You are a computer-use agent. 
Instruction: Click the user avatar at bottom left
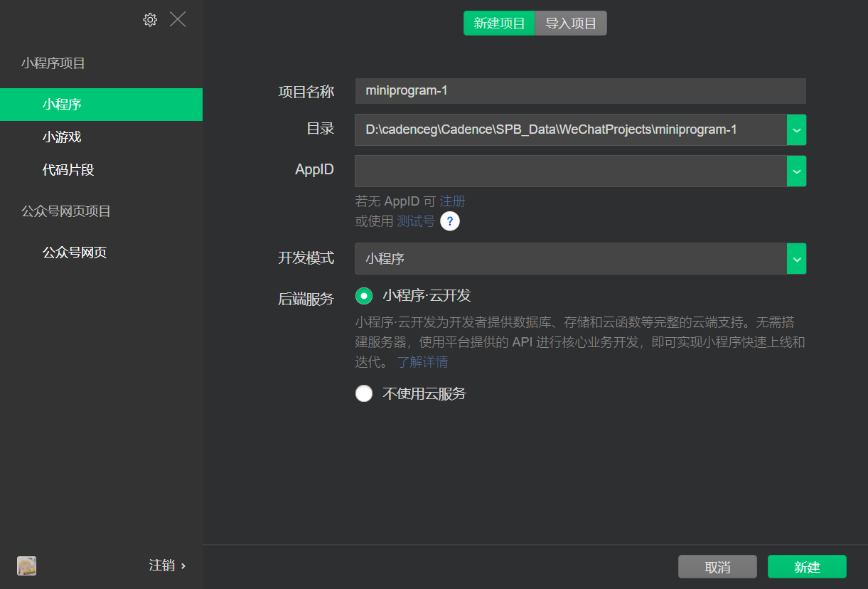pos(26,566)
